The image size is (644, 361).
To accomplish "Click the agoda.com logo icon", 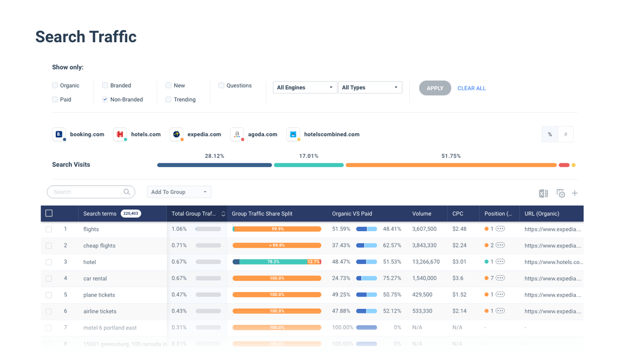I will [x=237, y=134].
